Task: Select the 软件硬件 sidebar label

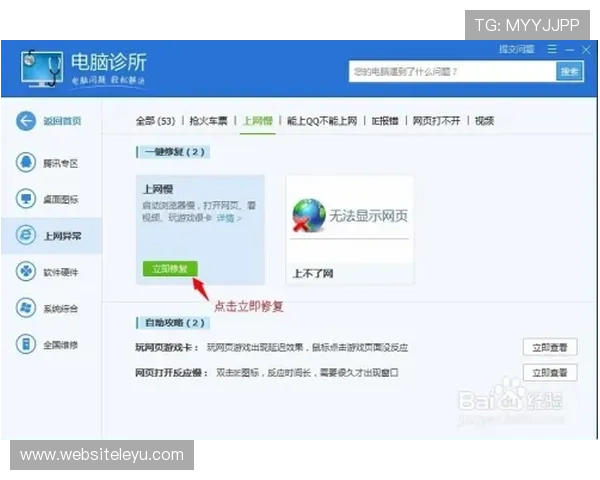Action: (x=60, y=272)
